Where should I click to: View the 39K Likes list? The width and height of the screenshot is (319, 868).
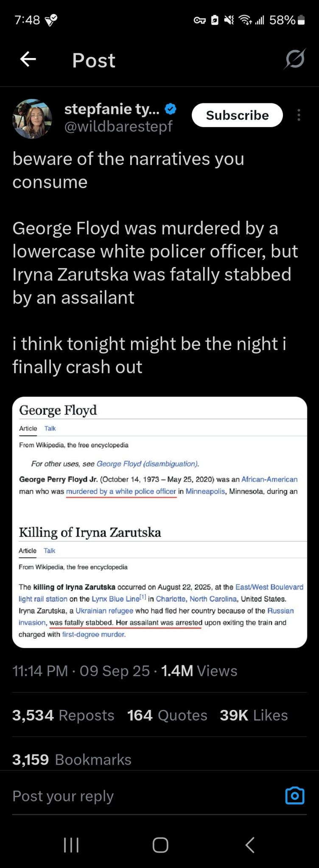click(x=254, y=715)
